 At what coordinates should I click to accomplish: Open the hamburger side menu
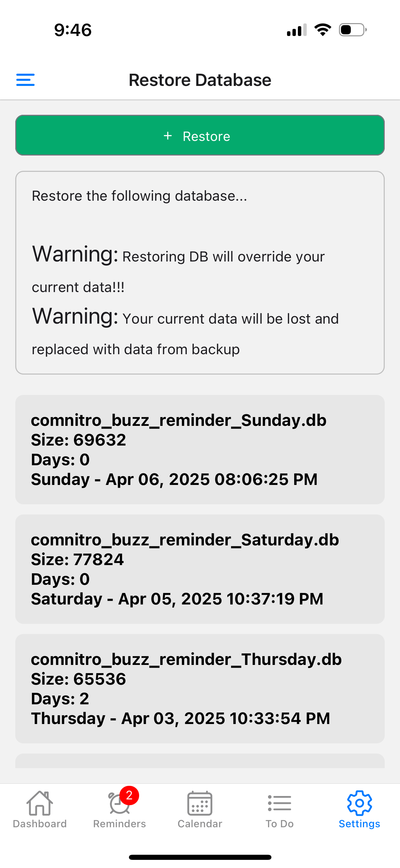25,80
